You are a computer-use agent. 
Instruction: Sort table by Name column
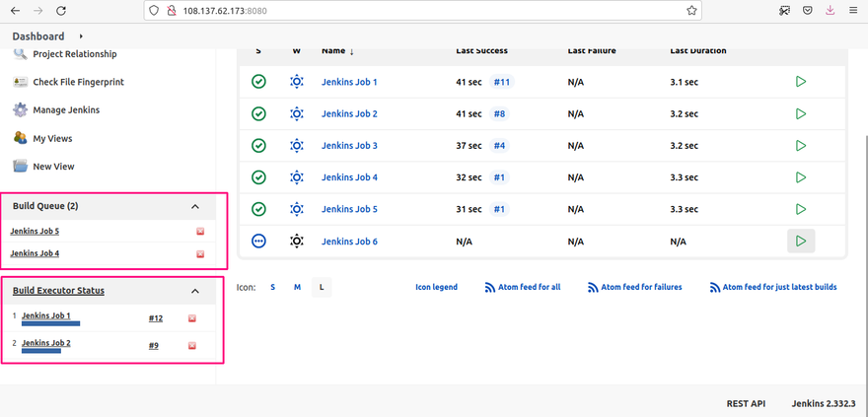[x=337, y=50]
